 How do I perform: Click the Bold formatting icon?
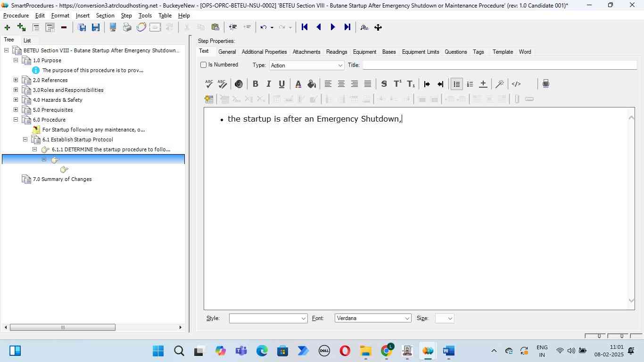pyautogui.click(x=255, y=84)
